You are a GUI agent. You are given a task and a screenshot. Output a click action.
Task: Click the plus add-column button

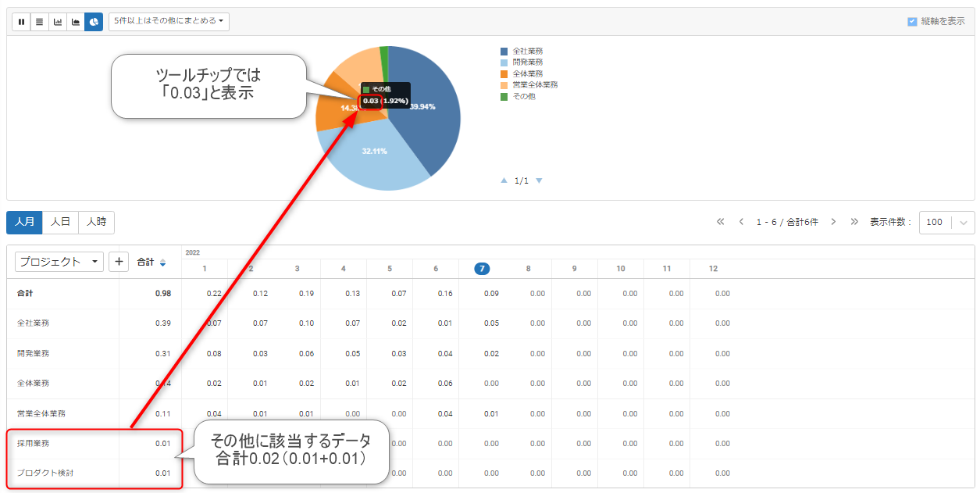pyautogui.click(x=119, y=262)
